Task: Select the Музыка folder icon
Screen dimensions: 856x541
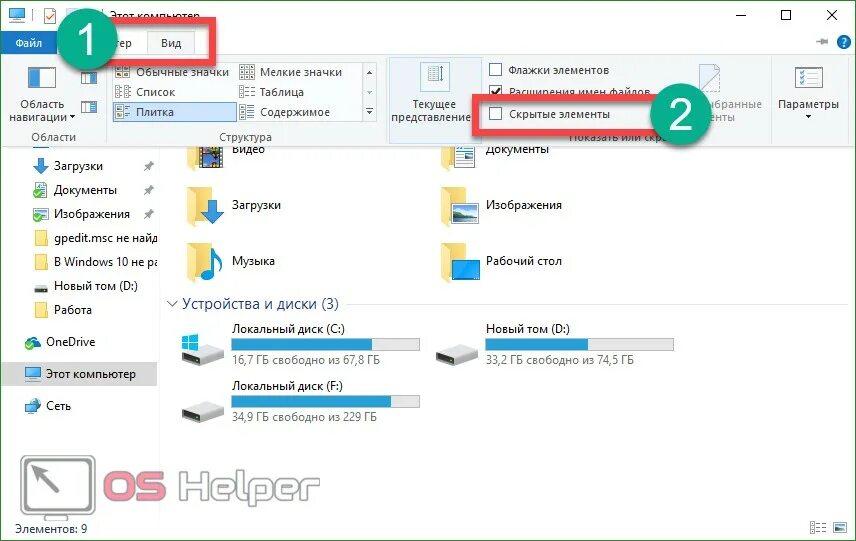Action: (205, 263)
